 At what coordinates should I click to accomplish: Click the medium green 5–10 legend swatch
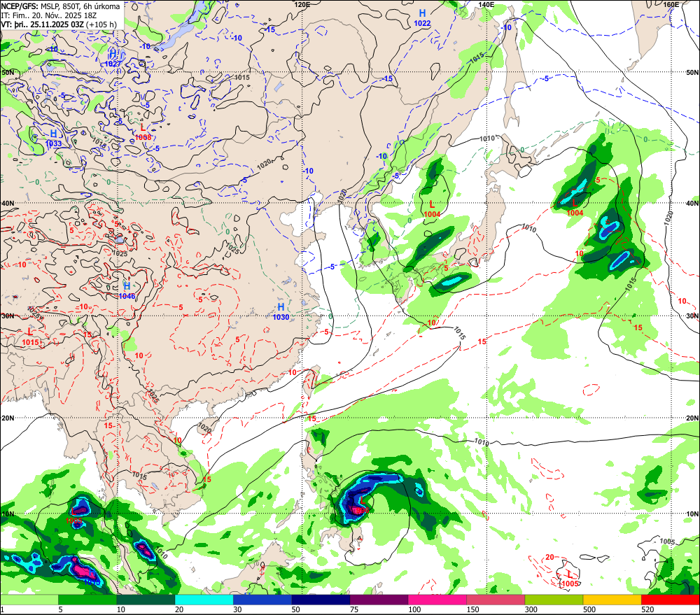[87, 600]
